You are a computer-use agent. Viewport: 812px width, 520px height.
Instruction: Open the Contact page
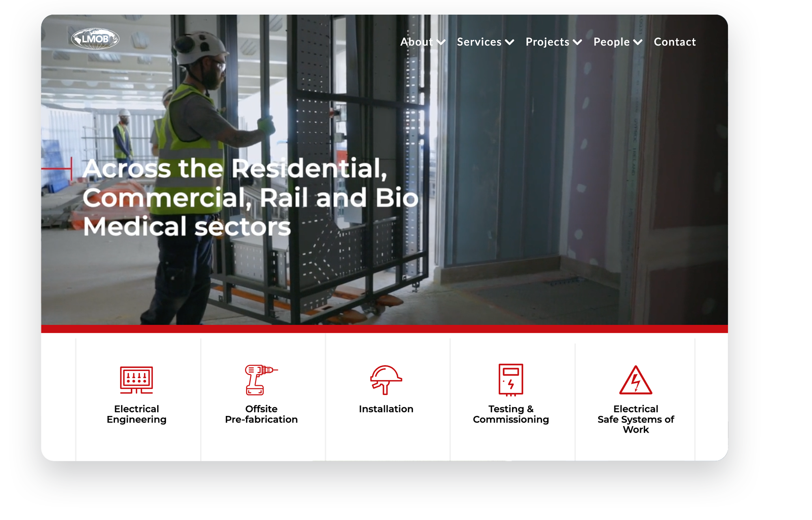(x=675, y=42)
